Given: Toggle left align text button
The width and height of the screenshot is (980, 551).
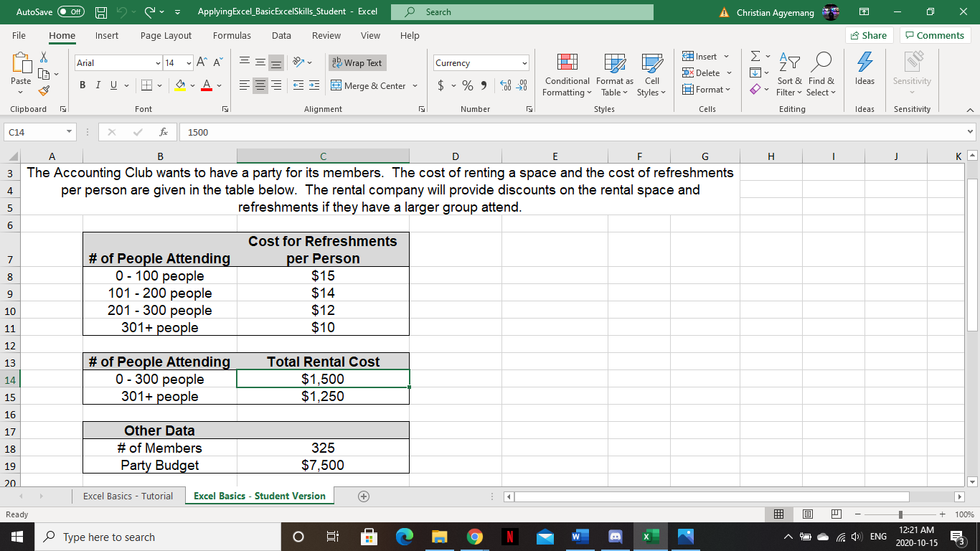Looking at the screenshot, I should pyautogui.click(x=245, y=85).
